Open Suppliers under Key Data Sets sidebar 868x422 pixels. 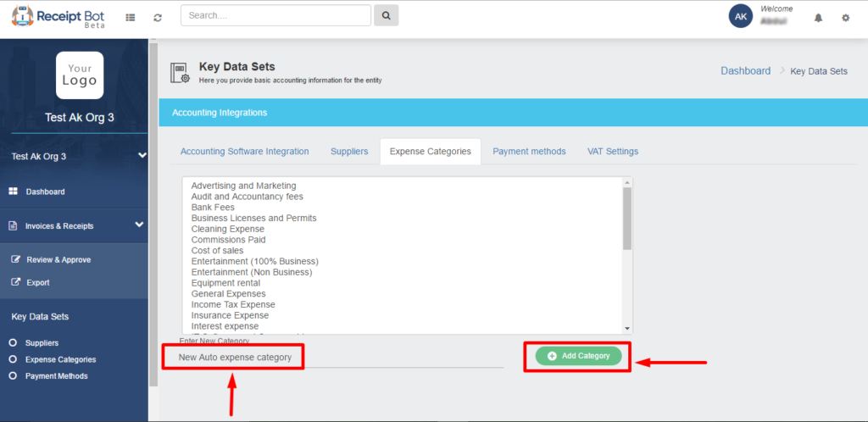tap(42, 343)
